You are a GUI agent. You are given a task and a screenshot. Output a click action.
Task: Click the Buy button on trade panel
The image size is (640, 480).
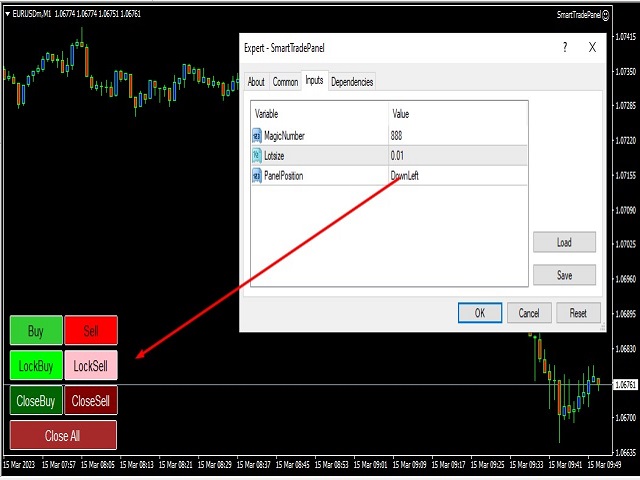36,330
